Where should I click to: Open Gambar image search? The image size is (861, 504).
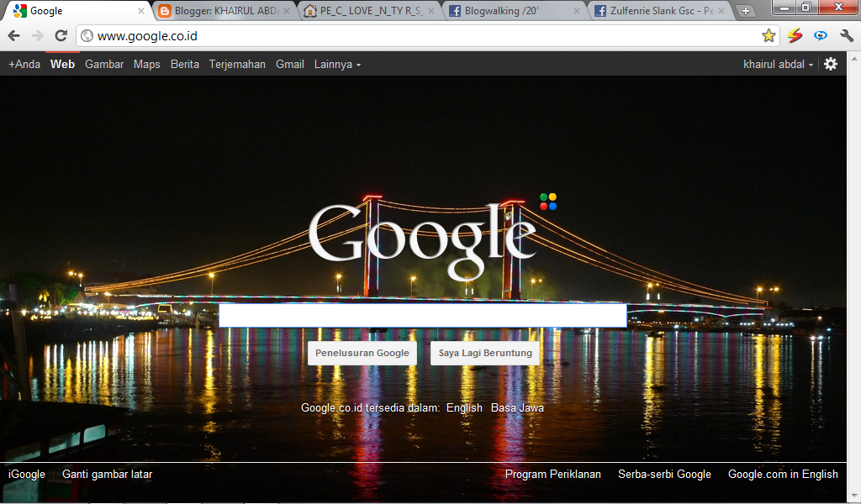[x=104, y=64]
